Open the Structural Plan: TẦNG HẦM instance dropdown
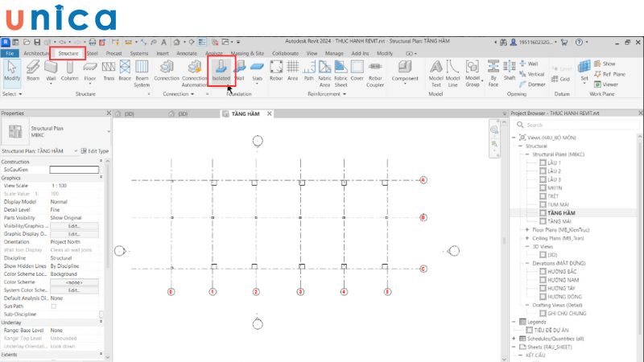The image size is (644, 362). (x=76, y=151)
